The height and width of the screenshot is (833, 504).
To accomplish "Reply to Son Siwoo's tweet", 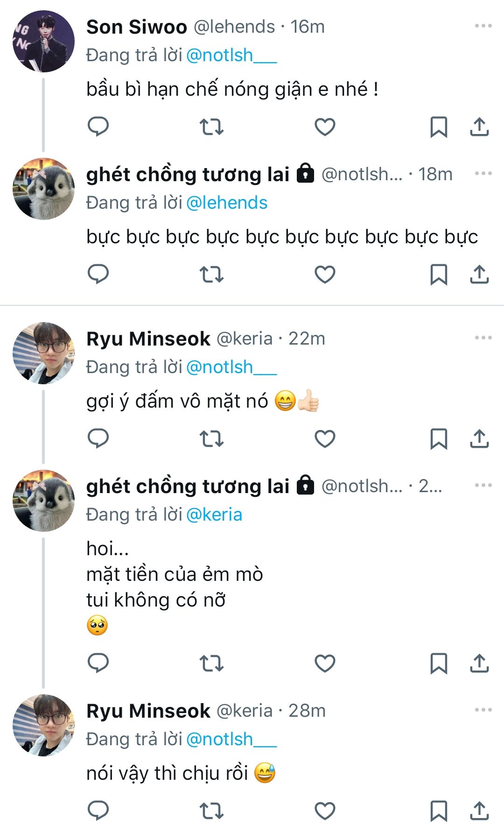I will [98, 127].
